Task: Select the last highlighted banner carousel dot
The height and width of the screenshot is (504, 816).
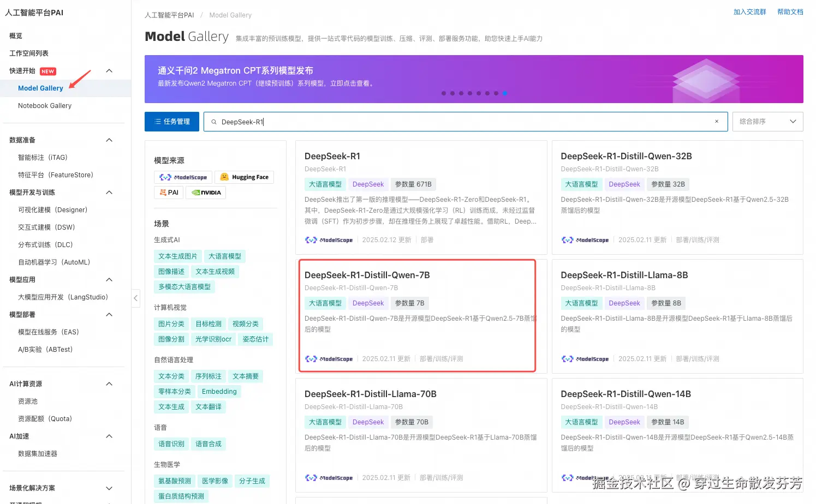Action: coord(505,93)
